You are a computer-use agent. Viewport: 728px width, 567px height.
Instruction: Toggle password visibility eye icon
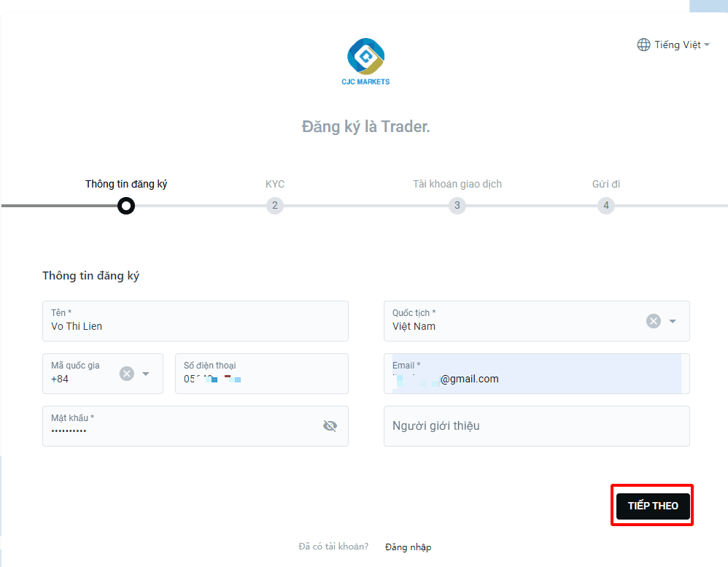[x=330, y=426]
